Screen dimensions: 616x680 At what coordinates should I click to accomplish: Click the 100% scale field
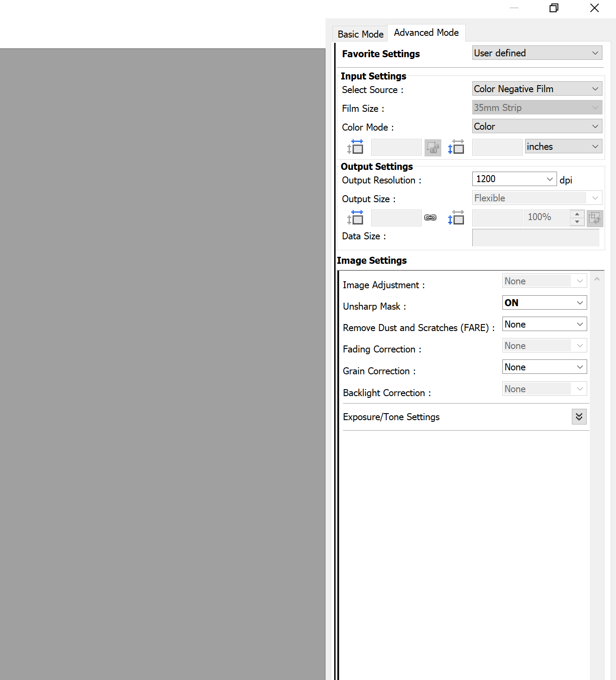point(547,217)
